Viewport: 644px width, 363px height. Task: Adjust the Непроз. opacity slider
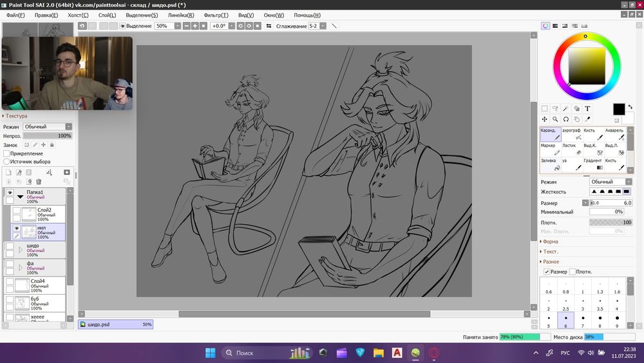pyautogui.click(x=47, y=135)
